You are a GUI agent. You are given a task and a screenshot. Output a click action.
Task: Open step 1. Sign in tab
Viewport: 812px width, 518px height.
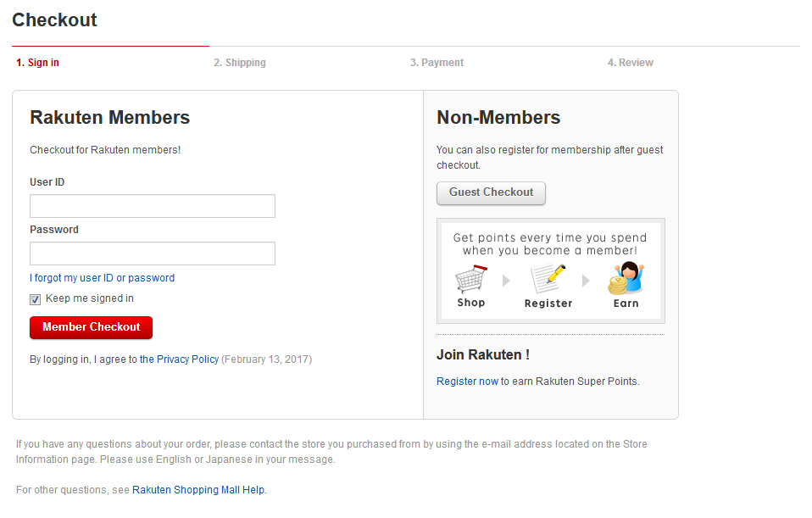(x=37, y=63)
